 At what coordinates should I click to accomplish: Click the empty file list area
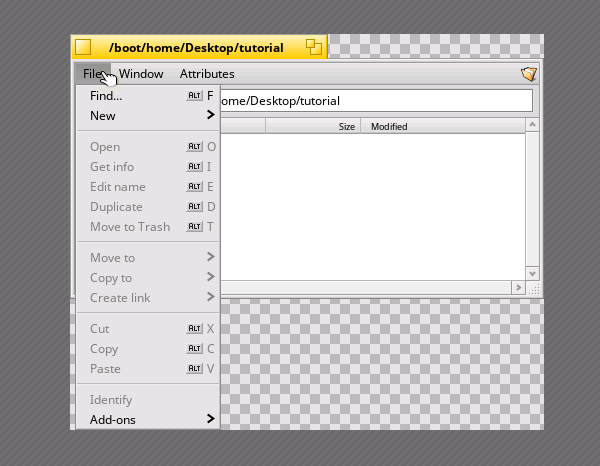[x=370, y=205]
